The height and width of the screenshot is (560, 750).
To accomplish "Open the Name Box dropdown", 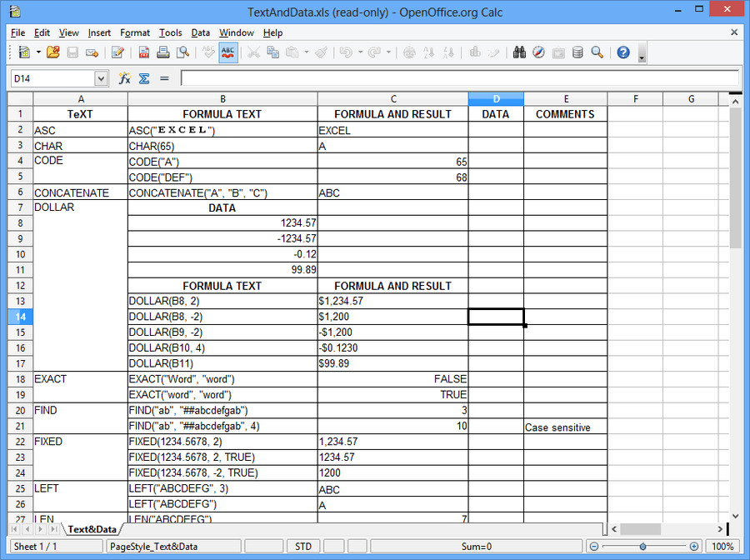I will click(x=100, y=78).
